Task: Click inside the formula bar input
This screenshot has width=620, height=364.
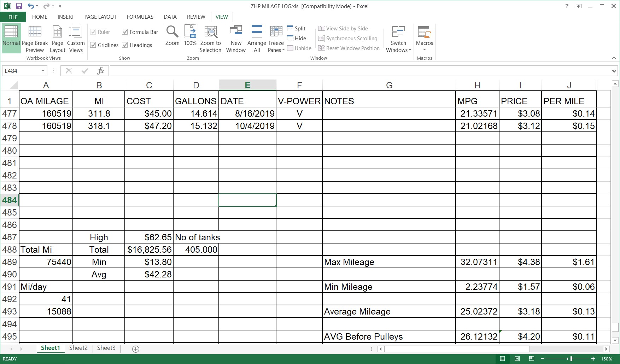Action: [360, 71]
